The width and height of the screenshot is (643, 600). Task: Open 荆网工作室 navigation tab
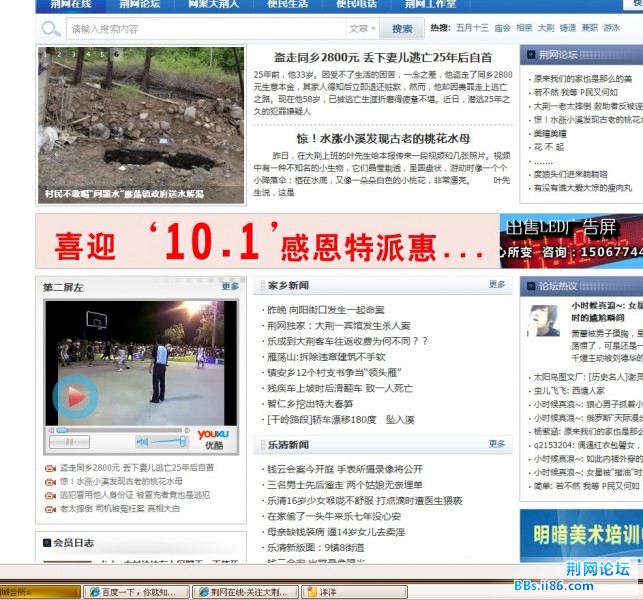[430, 4]
